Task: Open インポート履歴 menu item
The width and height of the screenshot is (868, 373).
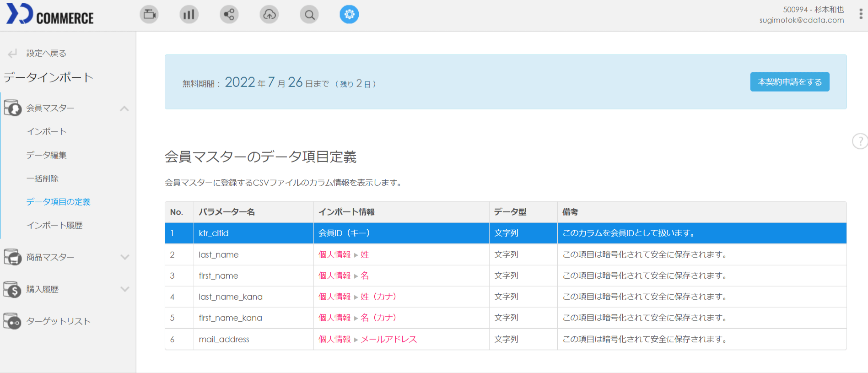Action: (54, 225)
